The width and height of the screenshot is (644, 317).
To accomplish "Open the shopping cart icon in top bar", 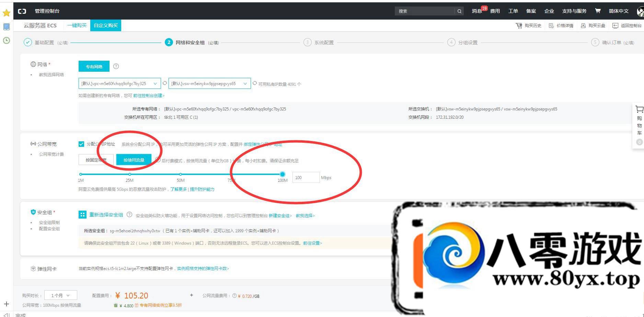I will pos(598,11).
